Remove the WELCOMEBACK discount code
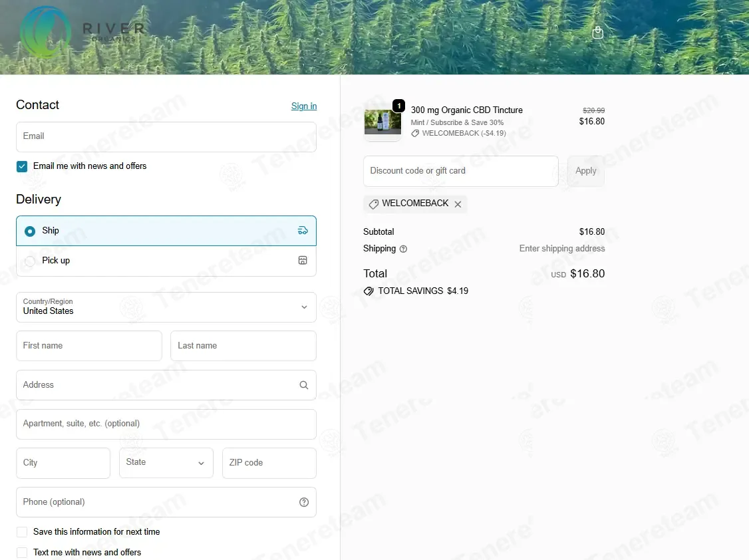This screenshot has width=749, height=560. pyautogui.click(x=458, y=204)
